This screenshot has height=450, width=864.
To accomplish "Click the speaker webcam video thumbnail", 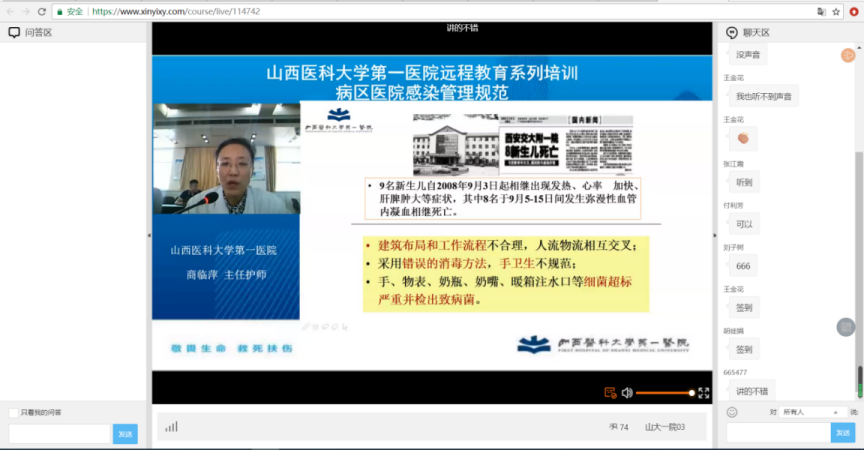I will pyautogui.click(x=226, y=159).
